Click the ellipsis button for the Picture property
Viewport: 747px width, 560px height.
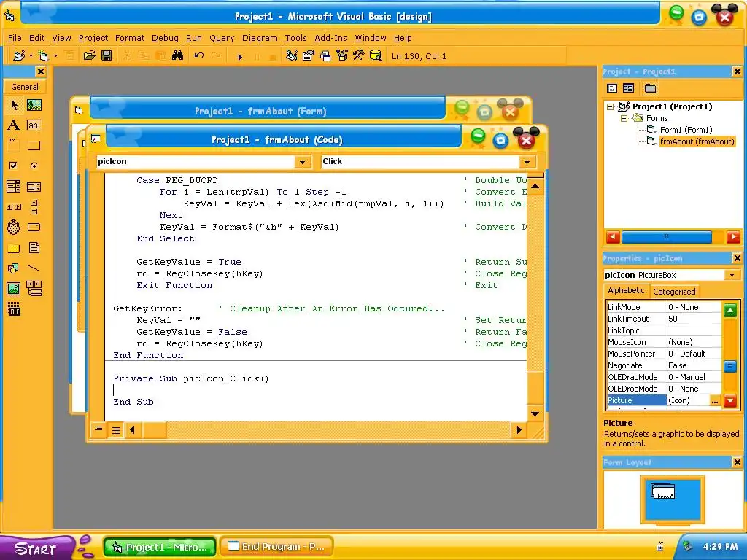[x=714, y=401]
